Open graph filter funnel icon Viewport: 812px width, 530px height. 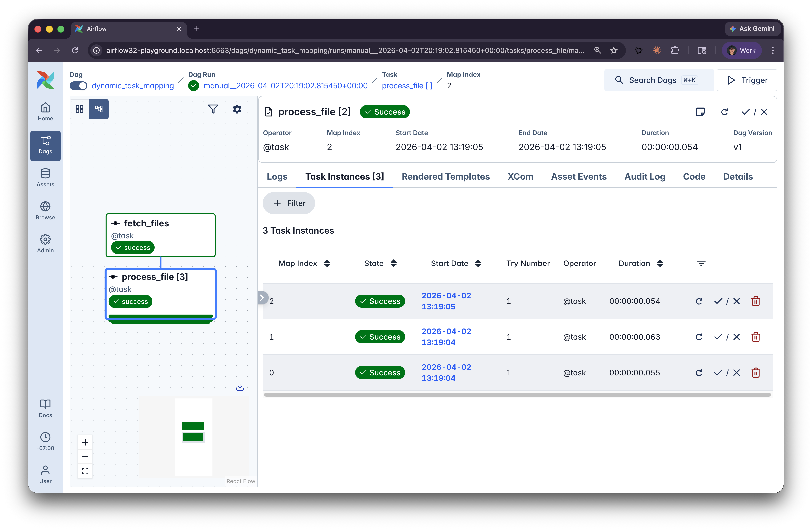tap(213, 109)
